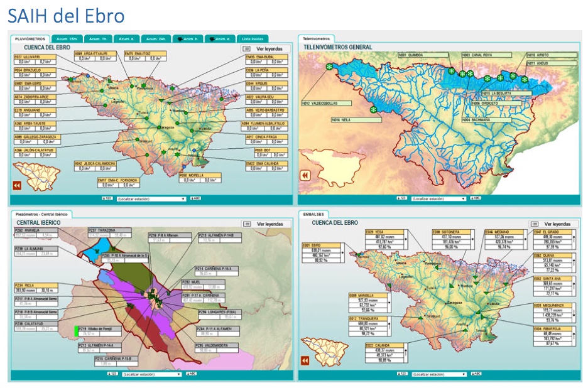The image size is (588, 388).
Task: Open the Localizar estación dropdown in Embalses panel
Action: point(440,374)
